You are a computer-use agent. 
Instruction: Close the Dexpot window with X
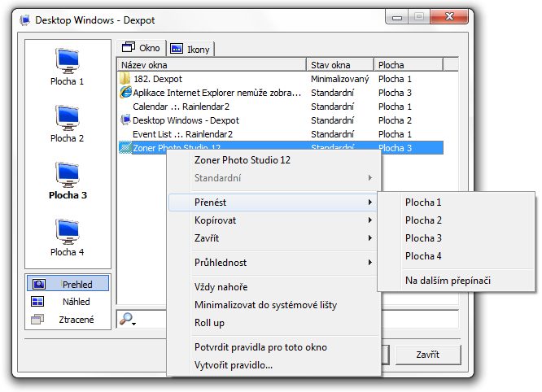click(x=449, y=16)
